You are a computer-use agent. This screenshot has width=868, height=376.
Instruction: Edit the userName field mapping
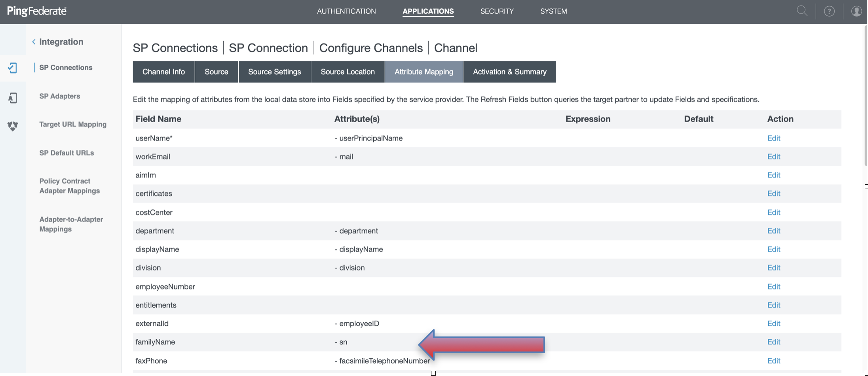(x=773, y=138)
